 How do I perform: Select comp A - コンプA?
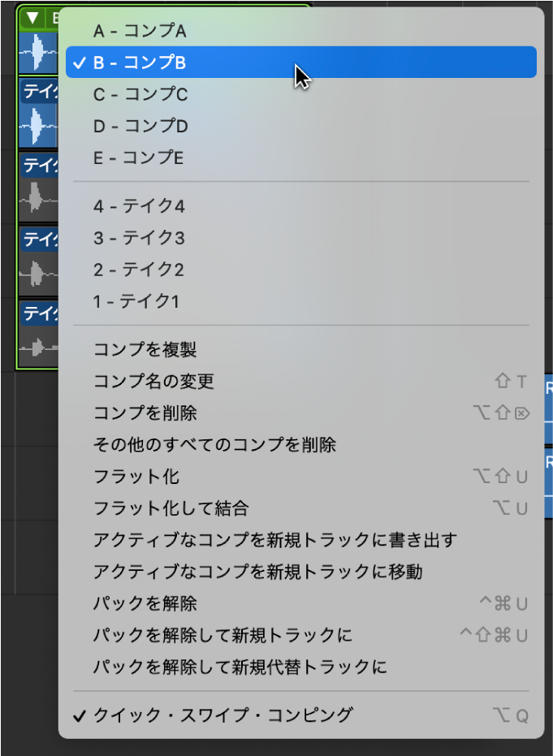coord(300,32)
